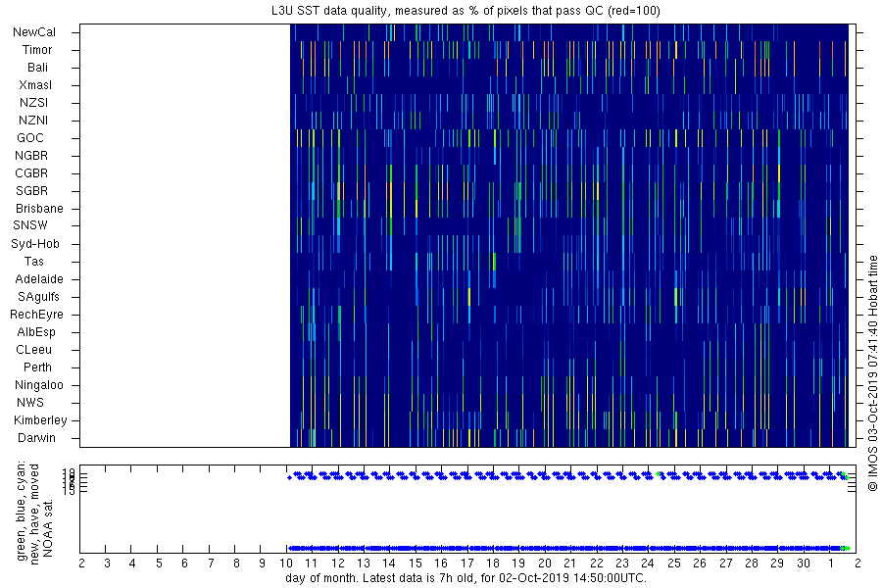
Task: Click day 24 on the x-axis
Action: point(648,563)
